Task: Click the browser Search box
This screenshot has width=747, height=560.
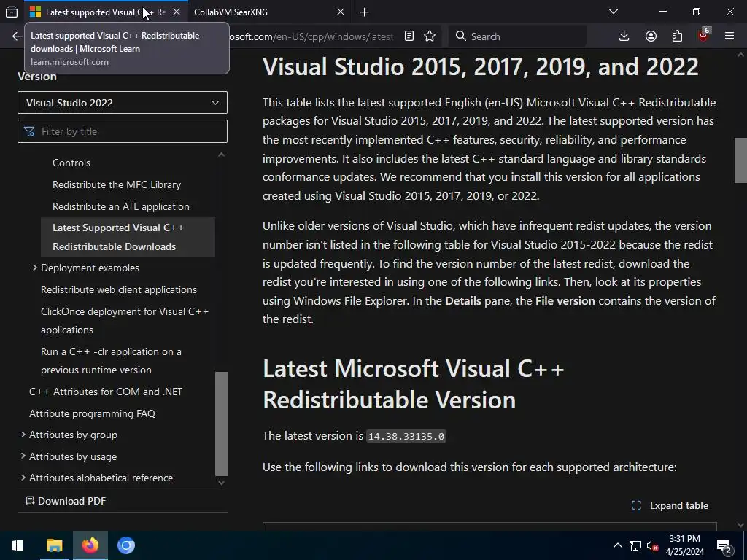Action: pyautogui.click(x=517, y=36)
